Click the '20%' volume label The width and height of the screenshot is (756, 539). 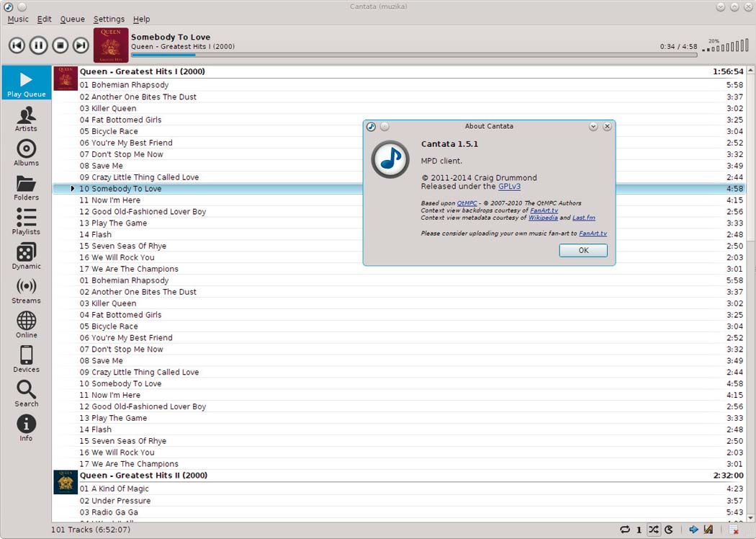pos(714,41)
